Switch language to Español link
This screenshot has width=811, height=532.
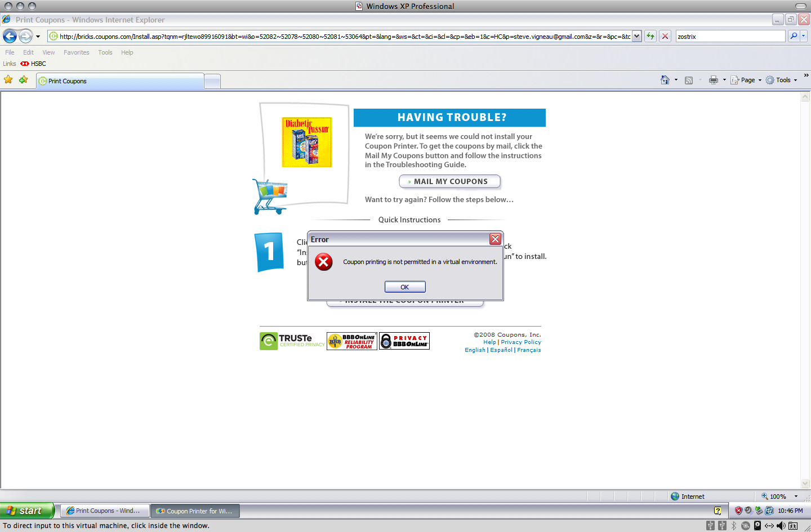501,350
